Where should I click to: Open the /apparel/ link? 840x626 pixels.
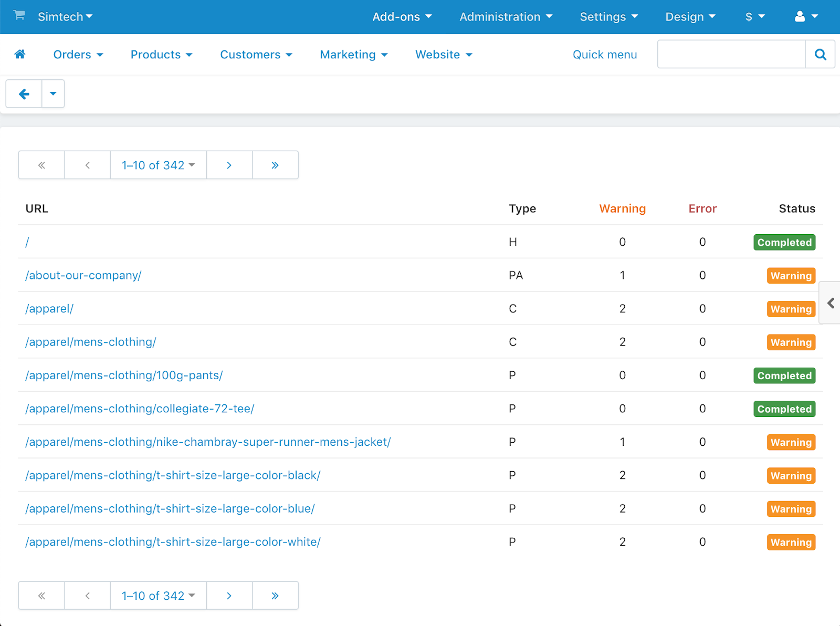coord(49,309)
